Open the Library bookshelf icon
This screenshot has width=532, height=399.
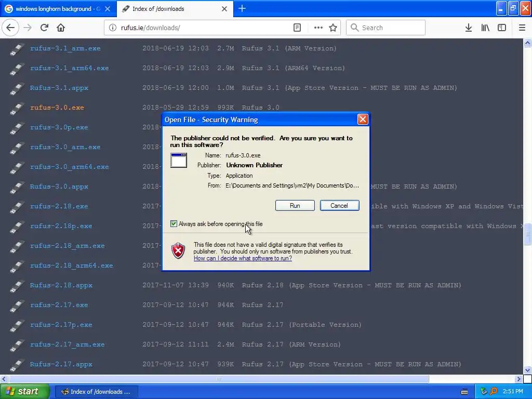(485, 28)
